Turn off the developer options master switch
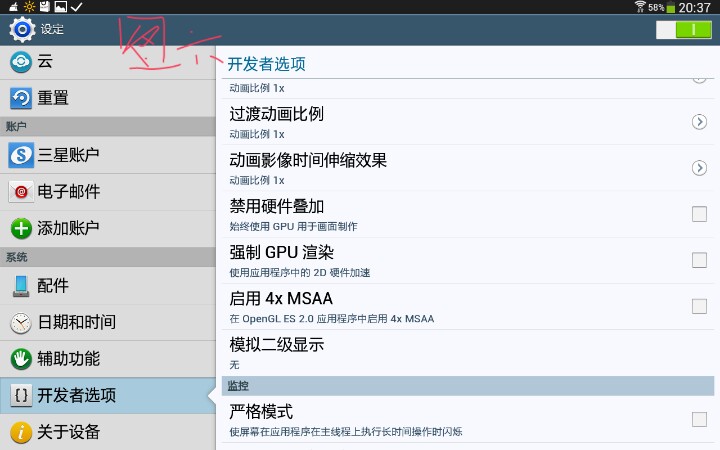The height and width of the screenshot is (450, 720). click(683, 30)
